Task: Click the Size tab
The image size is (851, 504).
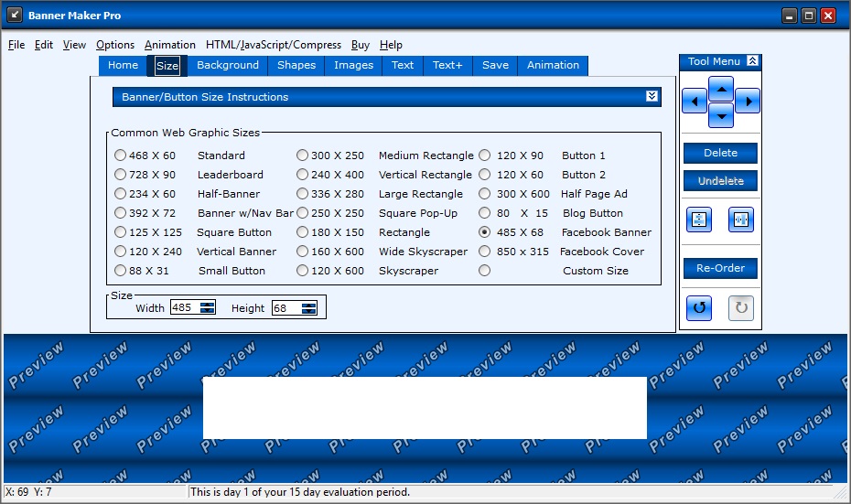Action: (x=167, y=66)
